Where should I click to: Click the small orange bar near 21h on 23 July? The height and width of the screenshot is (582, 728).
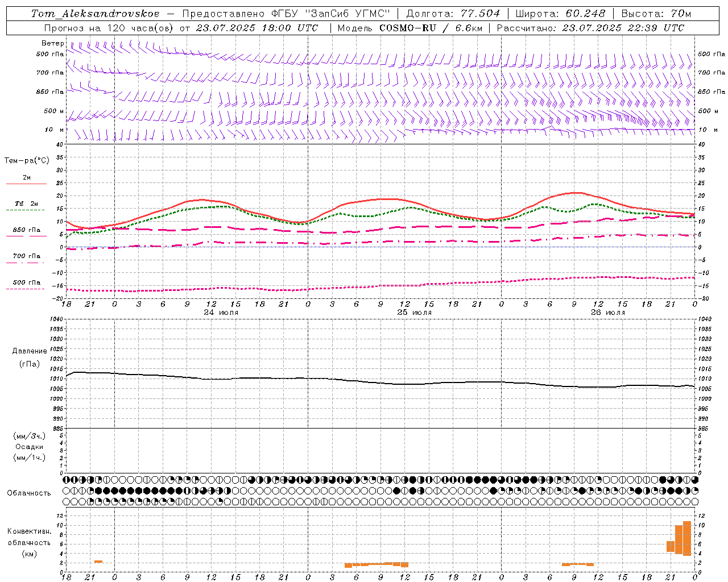98,562
